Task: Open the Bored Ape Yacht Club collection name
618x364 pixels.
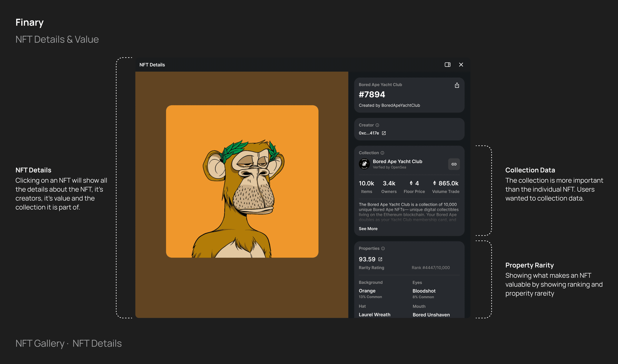Action: coord(397,161)
